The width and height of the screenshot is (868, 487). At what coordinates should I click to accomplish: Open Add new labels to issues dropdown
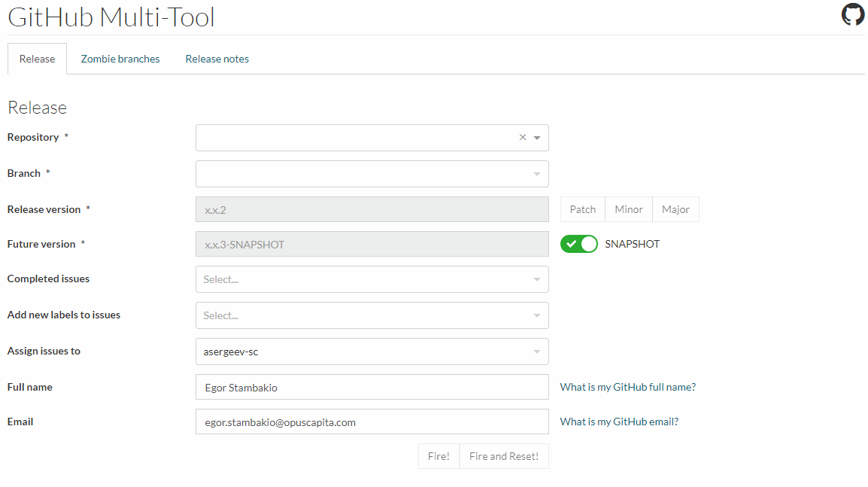(372, 315)
